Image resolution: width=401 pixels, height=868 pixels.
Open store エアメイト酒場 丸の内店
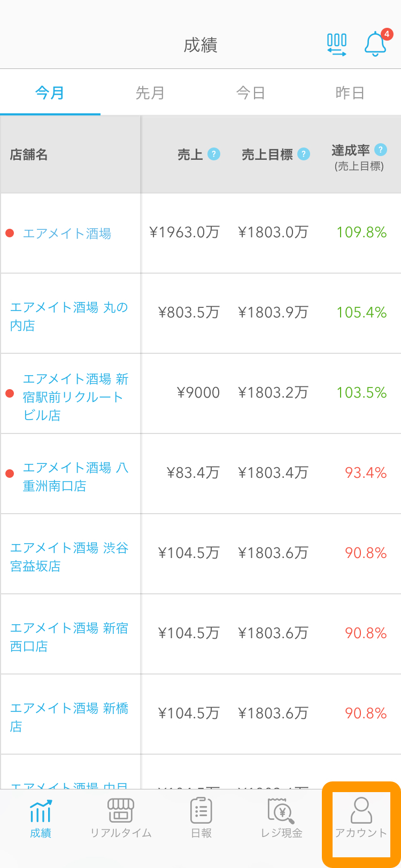[x=69, y=316]
